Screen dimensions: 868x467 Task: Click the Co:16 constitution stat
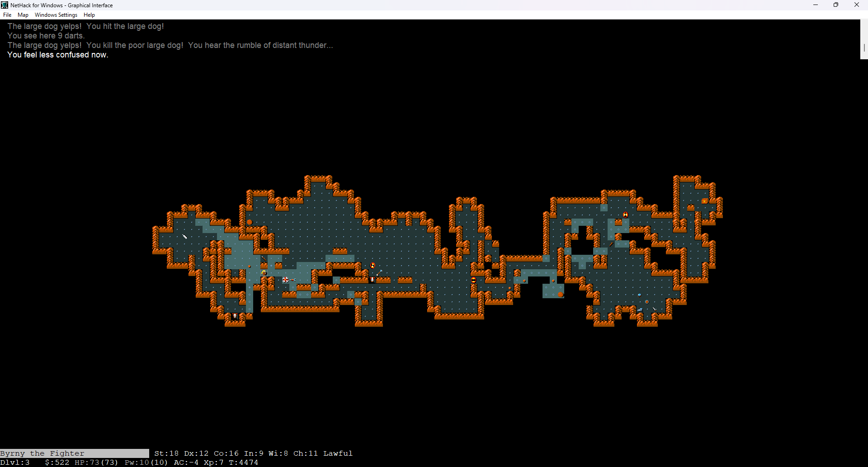pyautogui.click(x=226, y=453)
